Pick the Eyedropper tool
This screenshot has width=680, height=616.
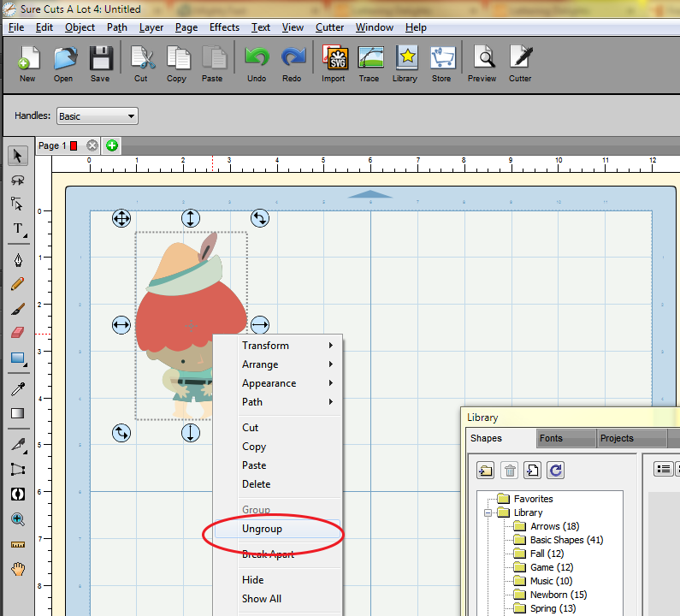[x=17, y=389]
